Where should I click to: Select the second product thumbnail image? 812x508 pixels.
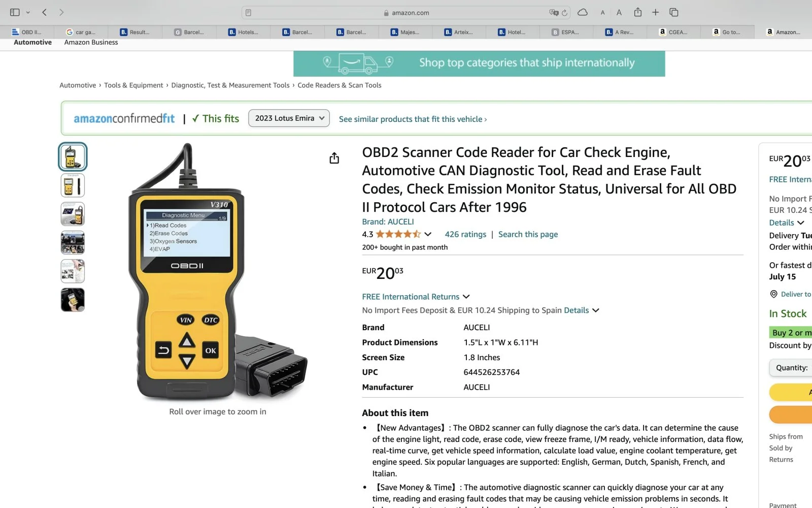pyautogui.click(x=73, y=185)
